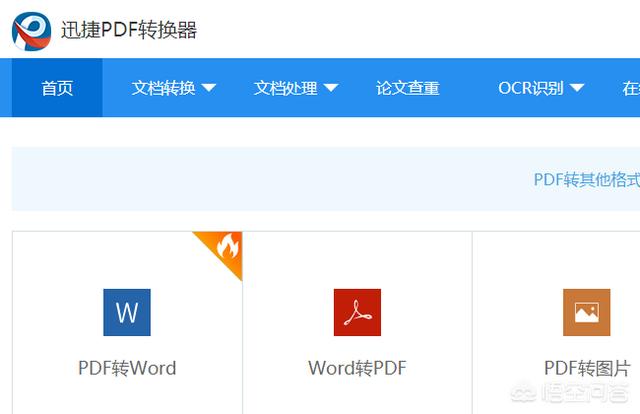Open the 文档处理 menu

pyautogui.click(x=285, y=88)
